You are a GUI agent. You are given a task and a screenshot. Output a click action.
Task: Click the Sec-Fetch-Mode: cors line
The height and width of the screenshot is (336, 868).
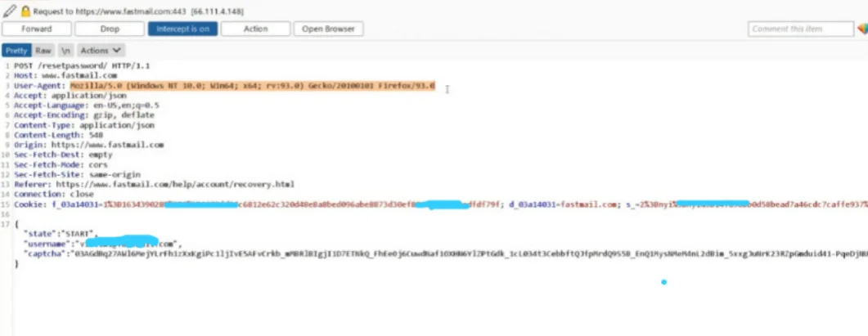tap(61, 165)
